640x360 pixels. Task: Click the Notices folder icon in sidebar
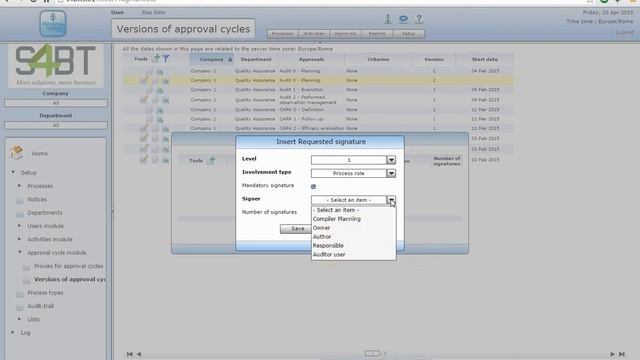coord(20,200)
